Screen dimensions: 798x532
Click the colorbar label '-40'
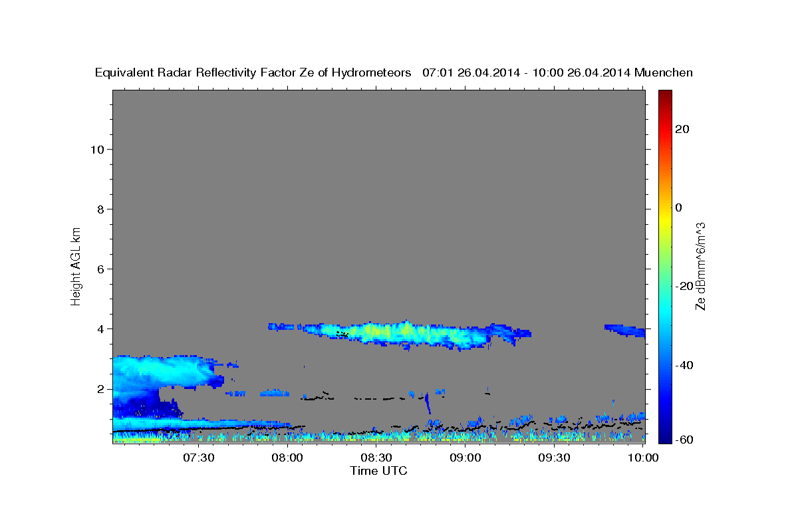pyautogui.click(x=685, y=364)
